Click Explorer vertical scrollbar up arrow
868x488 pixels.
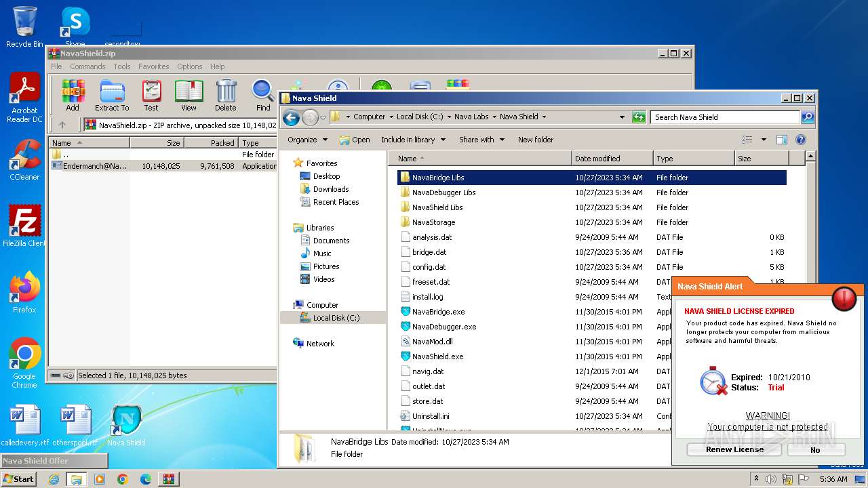pyautogui.click(x=810, y=157)
